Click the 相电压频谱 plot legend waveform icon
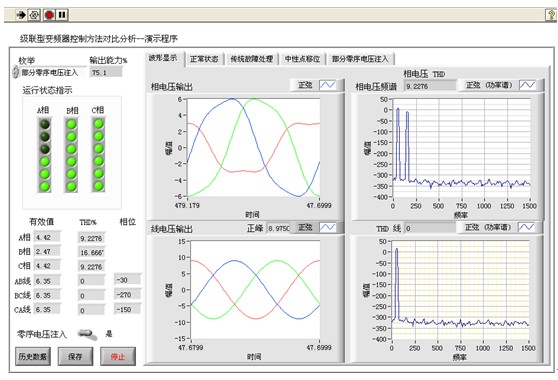 pos(527,85)
